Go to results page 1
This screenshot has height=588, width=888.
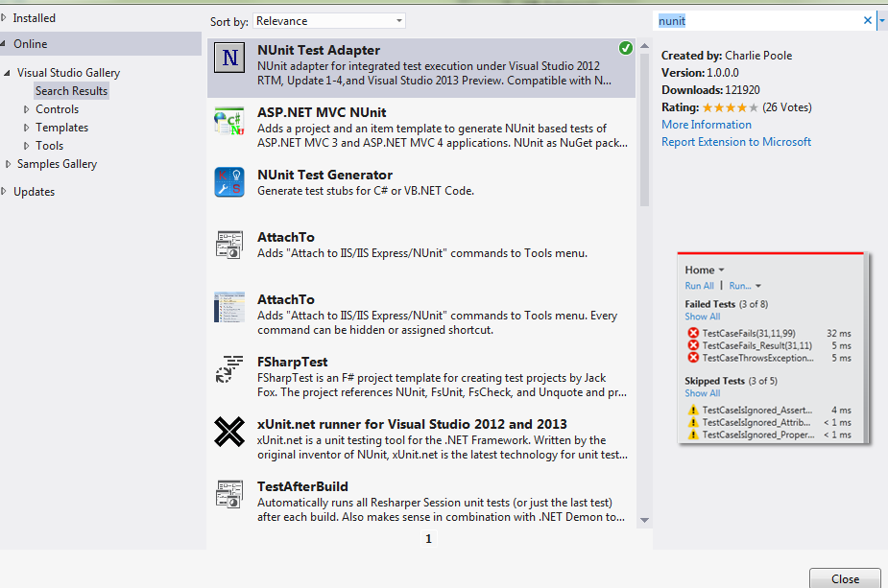428,539
